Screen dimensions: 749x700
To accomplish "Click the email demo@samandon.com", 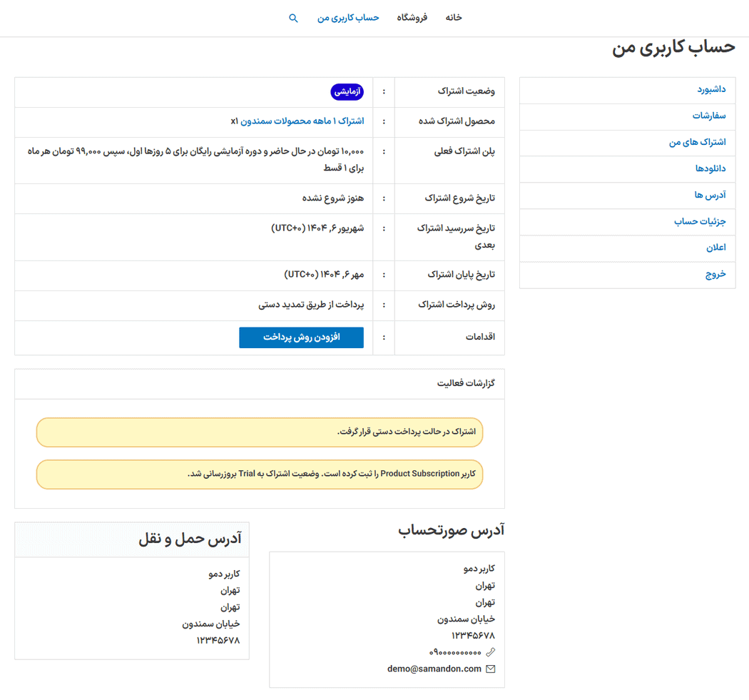I will pos(434,669).
